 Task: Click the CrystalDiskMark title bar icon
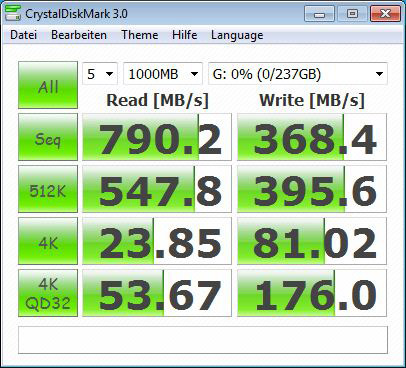coord(13,13)
